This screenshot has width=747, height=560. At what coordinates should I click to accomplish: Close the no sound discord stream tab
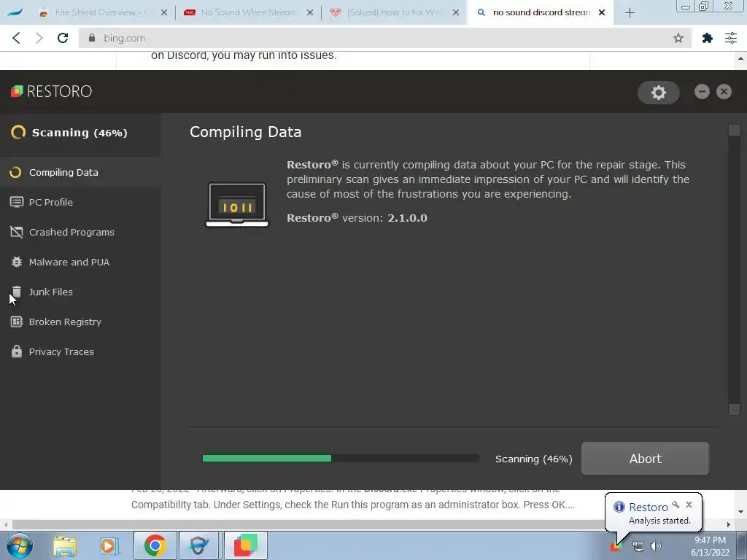(602, 13)
